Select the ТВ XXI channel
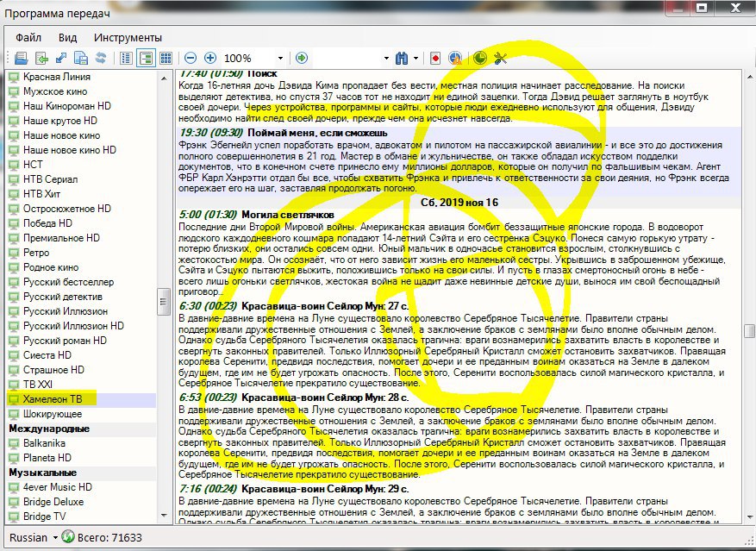Screen dimensions: 756x551 click(x=38, y=385)
